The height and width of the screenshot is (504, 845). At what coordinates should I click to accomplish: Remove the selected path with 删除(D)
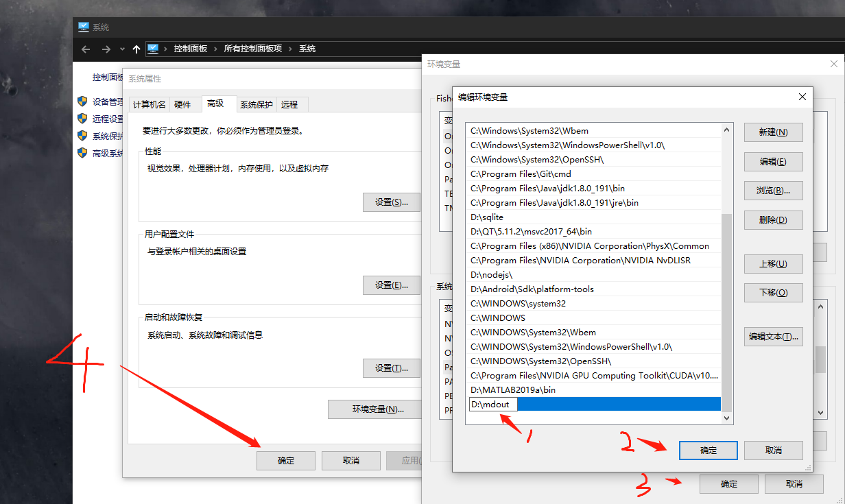(x=773, y=220)
